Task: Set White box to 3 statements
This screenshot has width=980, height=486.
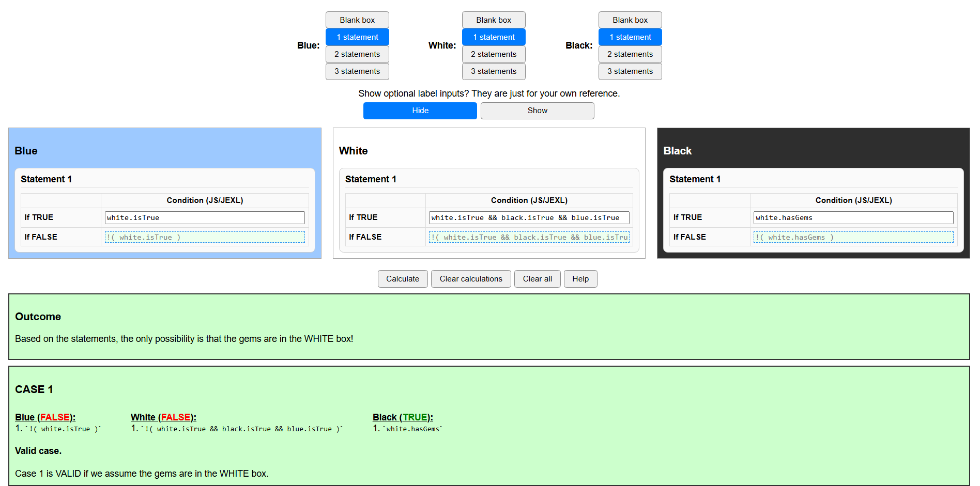Action: pos(494,71)
